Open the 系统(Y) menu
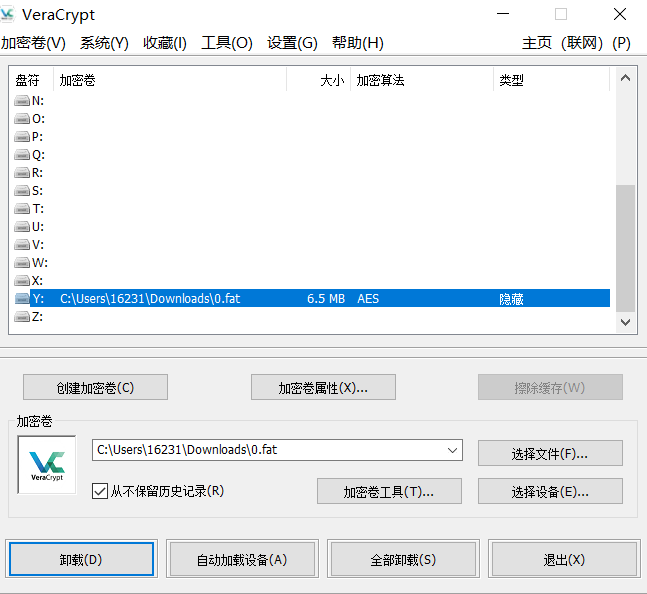647x594 pixels. click(104, 43)
